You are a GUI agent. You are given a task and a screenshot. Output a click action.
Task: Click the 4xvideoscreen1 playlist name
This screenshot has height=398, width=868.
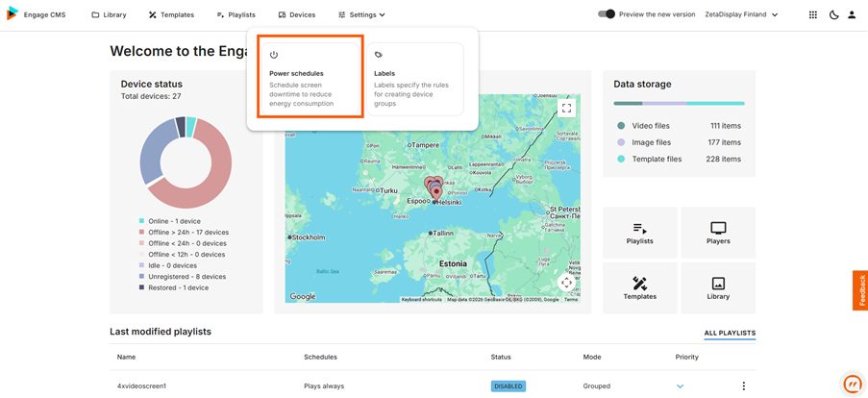tap(141, 386)
